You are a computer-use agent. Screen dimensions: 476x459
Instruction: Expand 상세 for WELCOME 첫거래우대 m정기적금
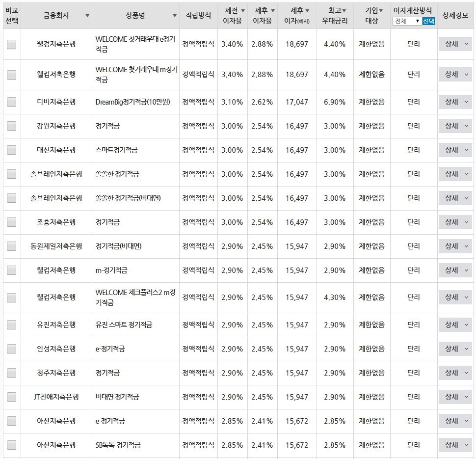[x=455, y=75]
